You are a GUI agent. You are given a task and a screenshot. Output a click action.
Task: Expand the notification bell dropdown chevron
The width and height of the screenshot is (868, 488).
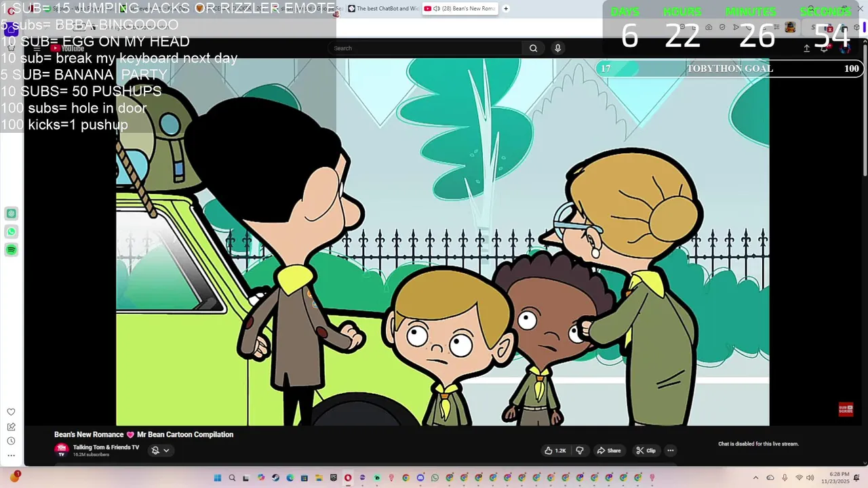[166, 451]
